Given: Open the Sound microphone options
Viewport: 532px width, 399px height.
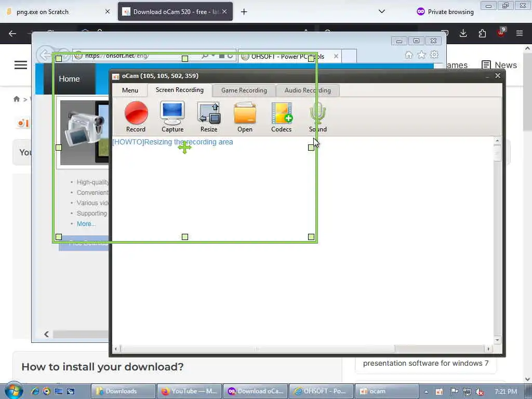Looking at the screenshot, I should click(318, 116).
